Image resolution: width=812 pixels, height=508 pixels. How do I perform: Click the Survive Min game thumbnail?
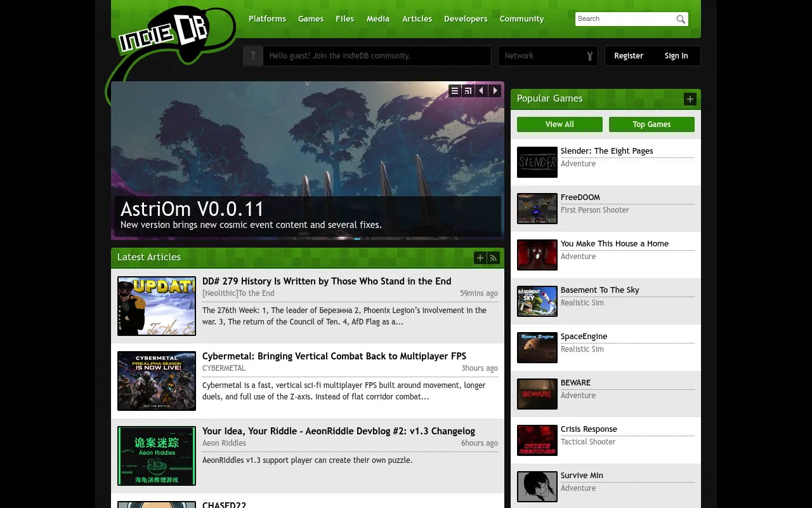tap(537, 487)
